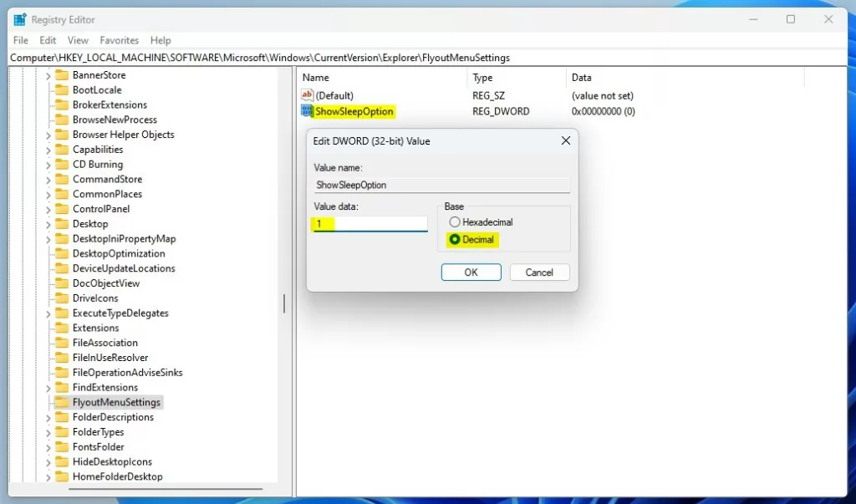This screenshot has width=856, height=504.
Task: Select the Extensions folder icon
Action: (x=62, y=328)
